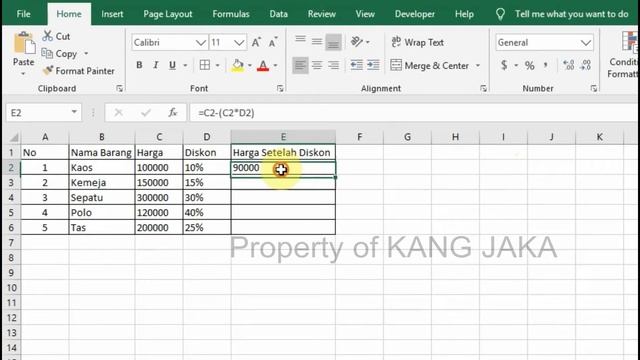Apply Percent Style format

(529, 65)
